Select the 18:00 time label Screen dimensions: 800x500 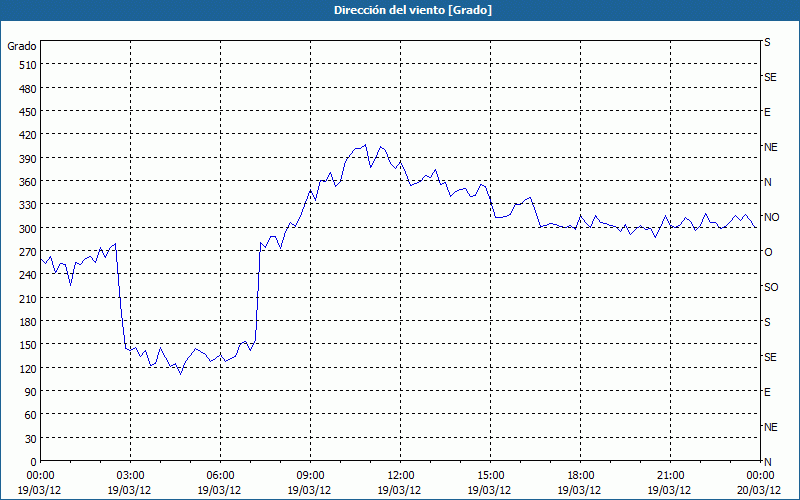point(581,476)
